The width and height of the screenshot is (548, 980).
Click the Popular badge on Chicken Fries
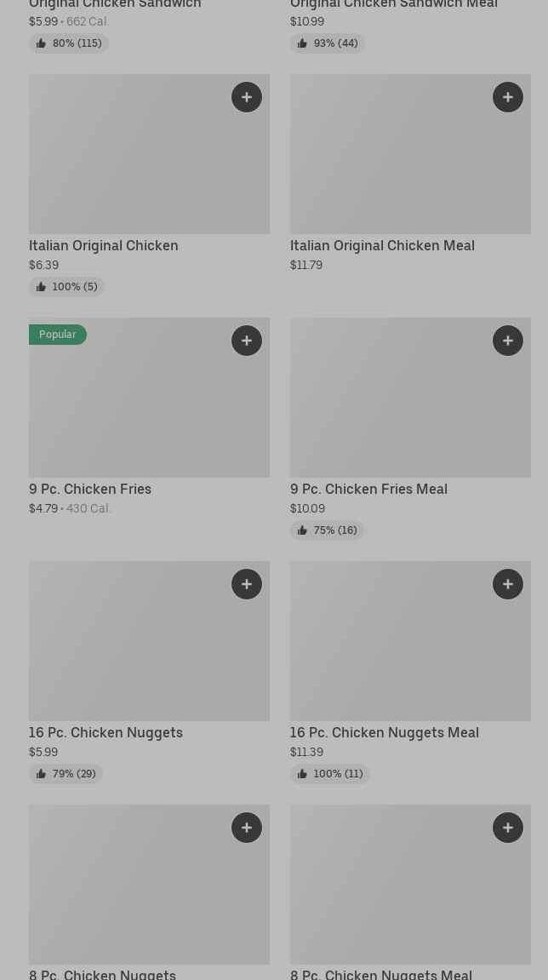click(x=58, y=335)
